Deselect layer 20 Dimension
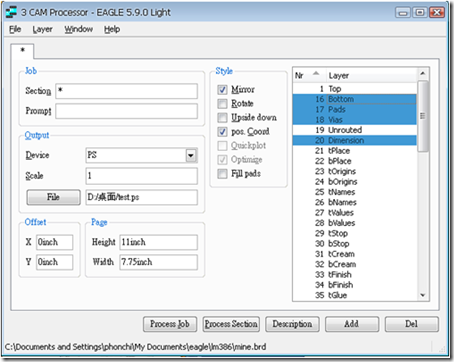Image resolution: width=454 pixels, height=362 pixels. click(355, 140)
